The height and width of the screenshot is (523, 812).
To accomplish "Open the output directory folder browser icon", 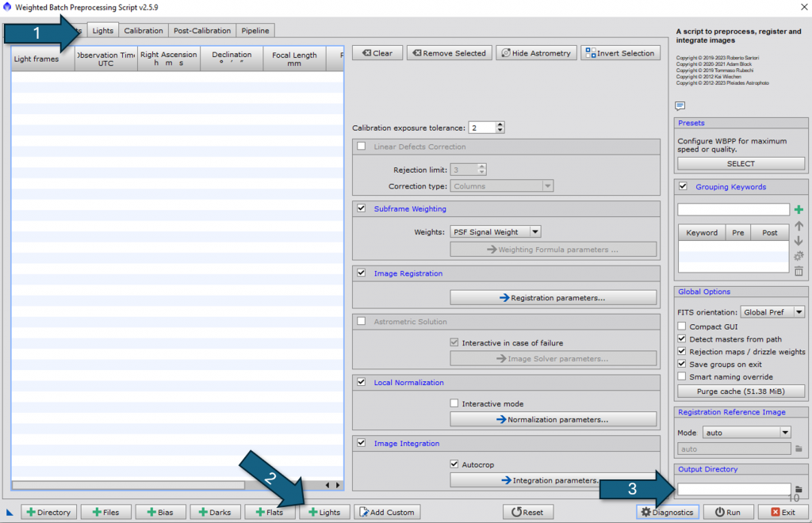I will pos(799,490).
